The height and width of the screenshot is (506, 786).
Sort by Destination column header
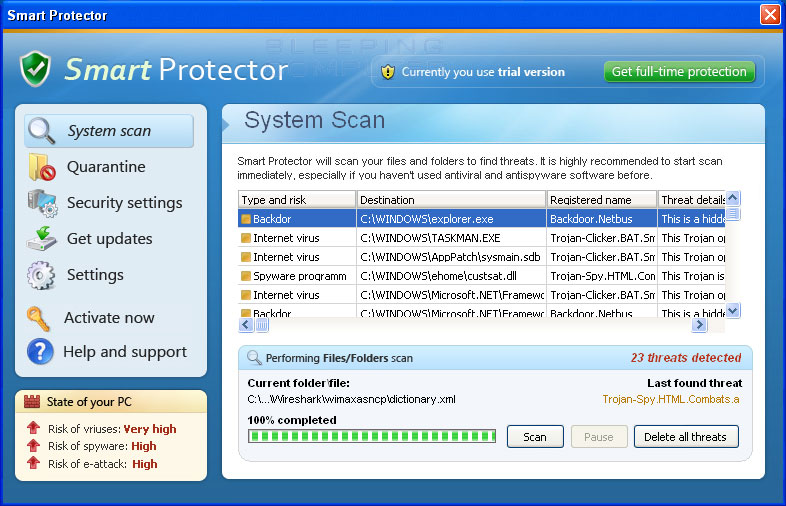451,200
